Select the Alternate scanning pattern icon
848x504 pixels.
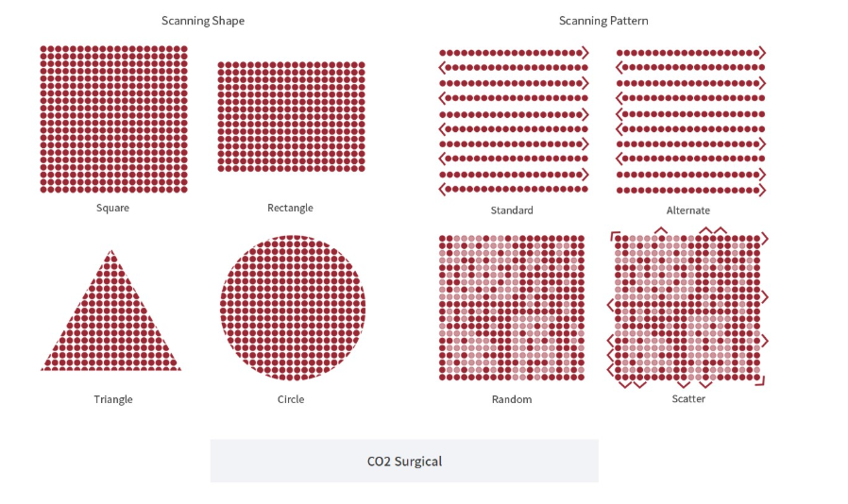(x=690, y=121)
